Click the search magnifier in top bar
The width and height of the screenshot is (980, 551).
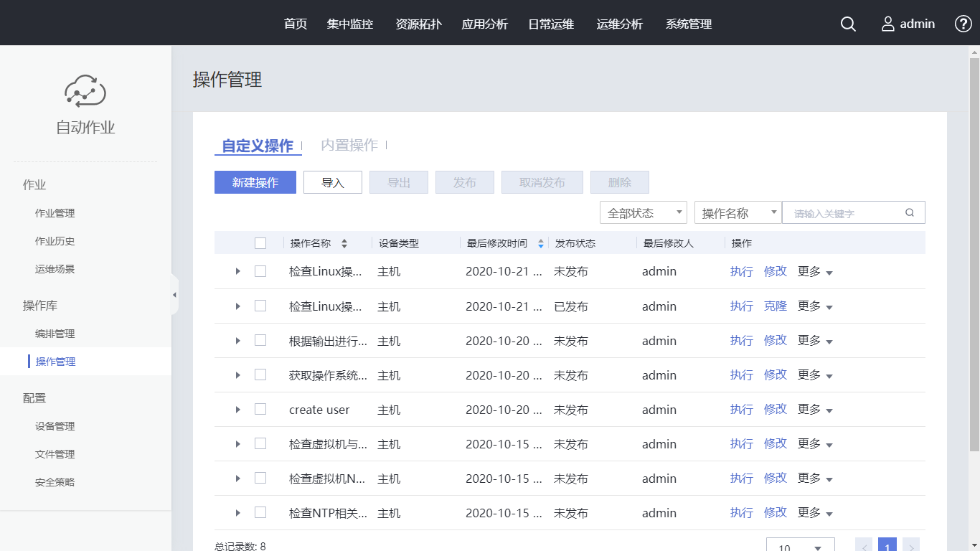coord(848,24)
